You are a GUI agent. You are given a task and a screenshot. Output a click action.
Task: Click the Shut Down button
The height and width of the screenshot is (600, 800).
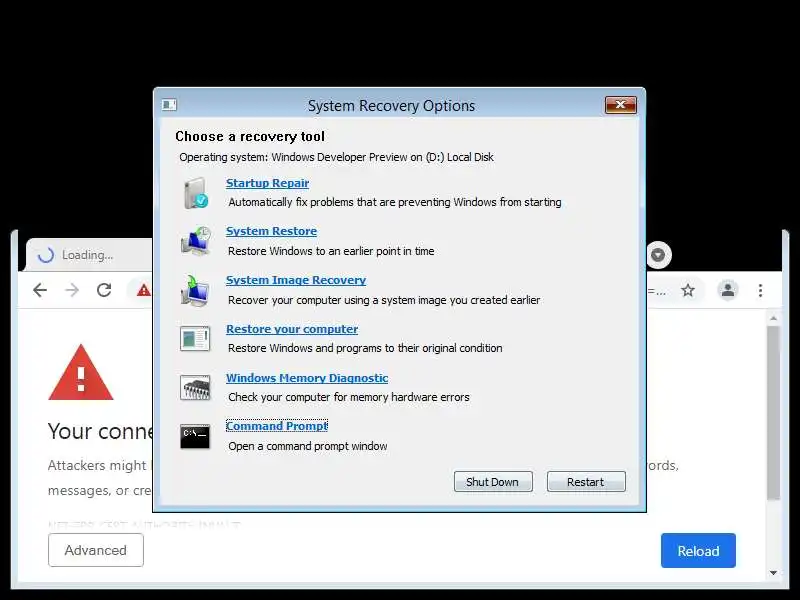click(x=493, y=482)
